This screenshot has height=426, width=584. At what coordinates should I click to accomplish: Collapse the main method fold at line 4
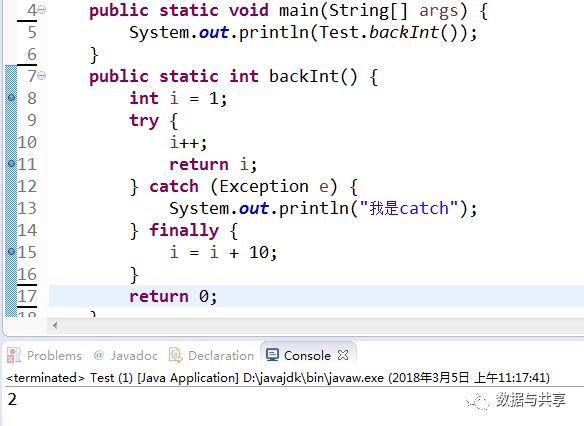pos(42,9)
